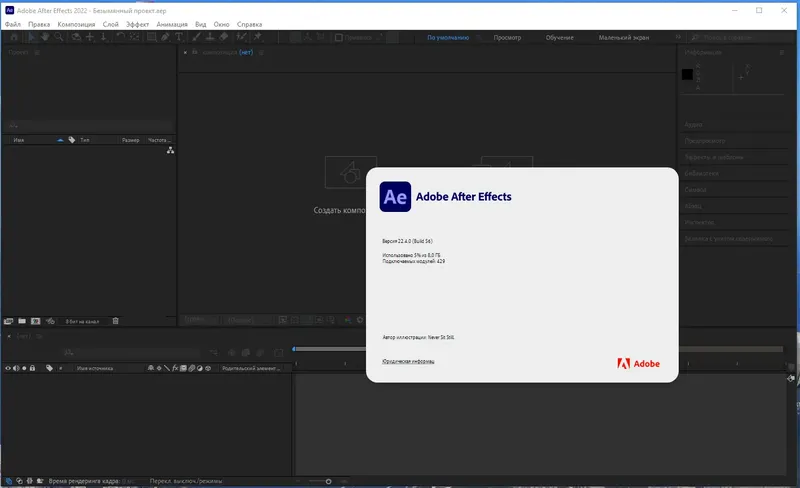Image resolution: width=800 pixels, height=488 pixels.
Task: Toggle the Snapping (Привязка) checkbox
Action: pyautogui.click(x=338, y=37)
